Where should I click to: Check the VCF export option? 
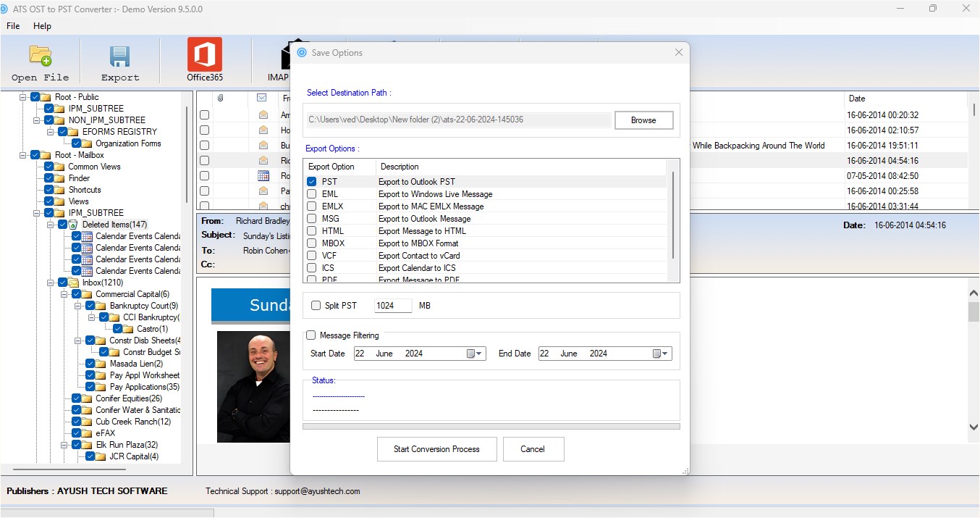312,256
